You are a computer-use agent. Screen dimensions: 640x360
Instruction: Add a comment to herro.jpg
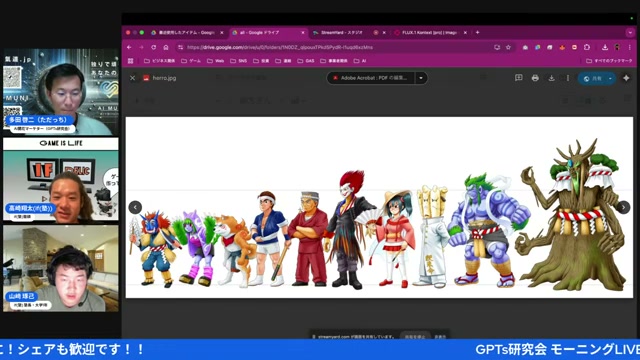click(x=518, y=78)
